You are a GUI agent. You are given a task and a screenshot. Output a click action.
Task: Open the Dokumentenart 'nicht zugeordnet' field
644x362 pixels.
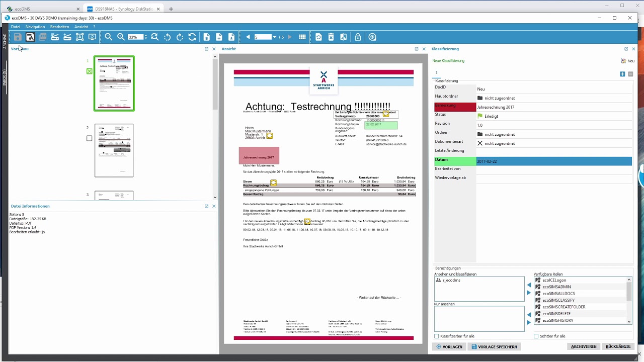[554, 143]
